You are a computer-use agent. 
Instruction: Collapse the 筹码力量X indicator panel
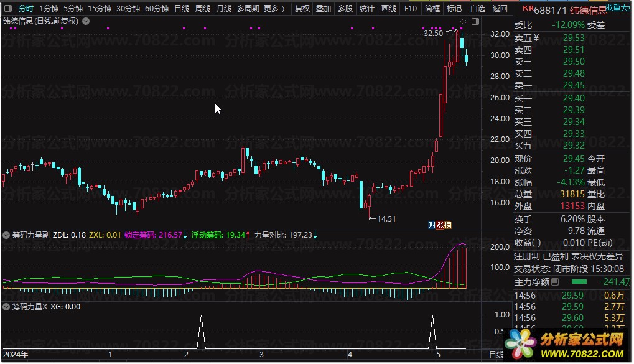click(x=6, y=307)
